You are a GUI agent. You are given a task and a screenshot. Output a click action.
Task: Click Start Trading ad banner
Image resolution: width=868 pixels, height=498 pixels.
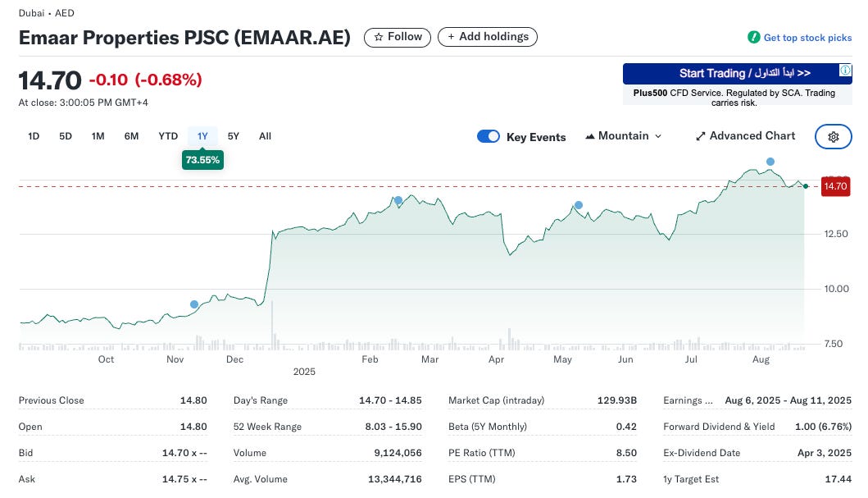click(738, 73)
